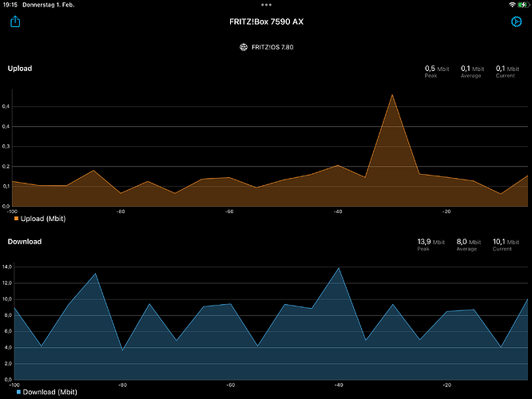Select upload Average label
Viewport: 532px width, 399px height.
pos(470,76)
